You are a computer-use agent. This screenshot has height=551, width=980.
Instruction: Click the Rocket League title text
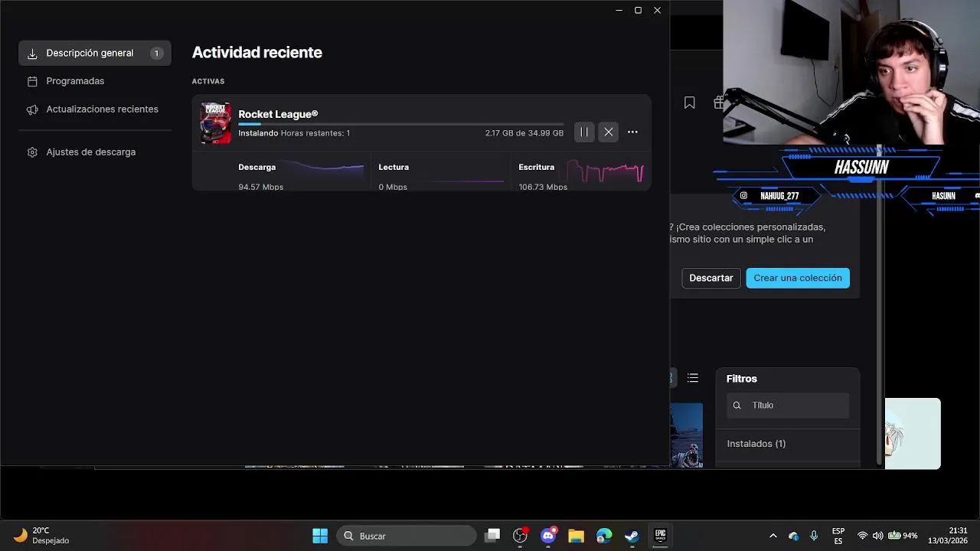278,114
